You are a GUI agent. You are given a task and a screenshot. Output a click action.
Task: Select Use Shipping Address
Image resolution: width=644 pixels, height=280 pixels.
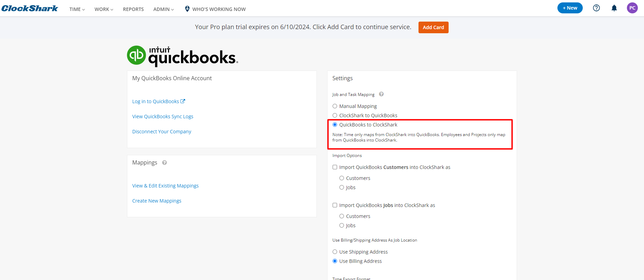pyautogui.click(x=335, y=252)
